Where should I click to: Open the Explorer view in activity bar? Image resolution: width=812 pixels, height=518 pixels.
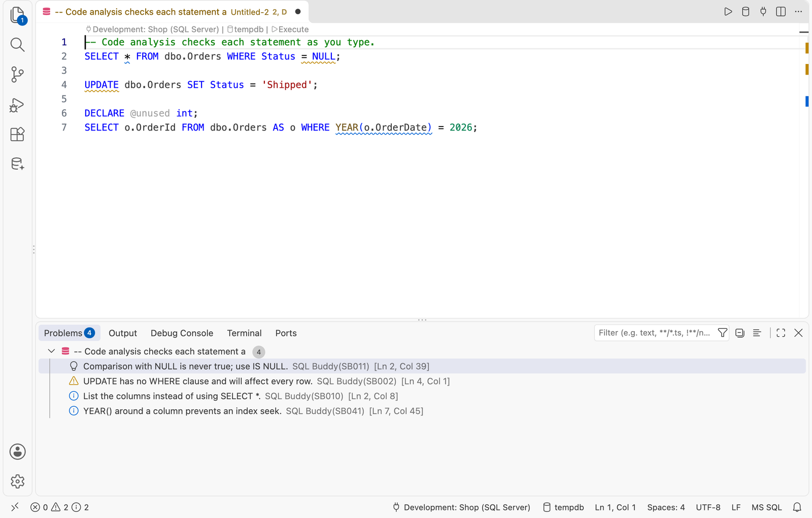[18, 15]
